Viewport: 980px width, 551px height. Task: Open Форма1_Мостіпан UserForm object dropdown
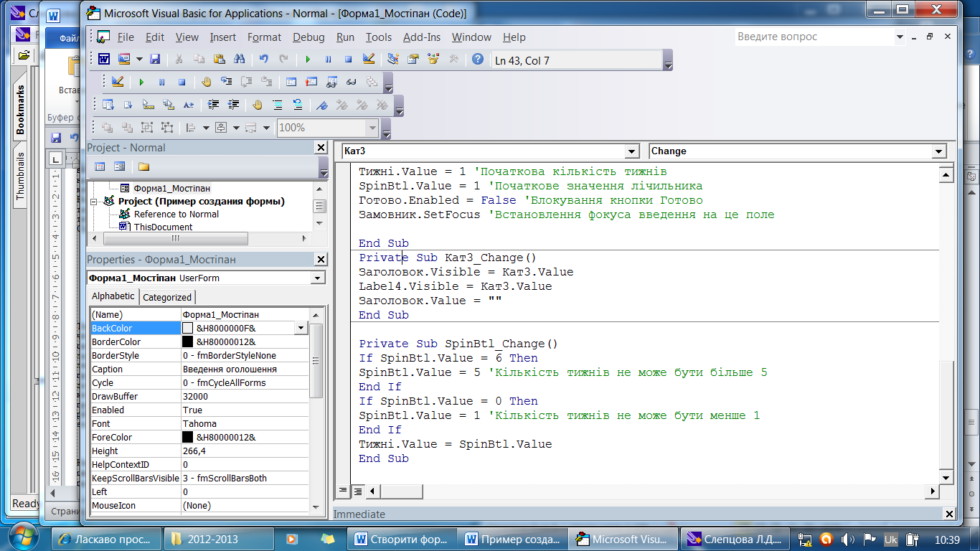pyautogui.click(x=318, y=278)
